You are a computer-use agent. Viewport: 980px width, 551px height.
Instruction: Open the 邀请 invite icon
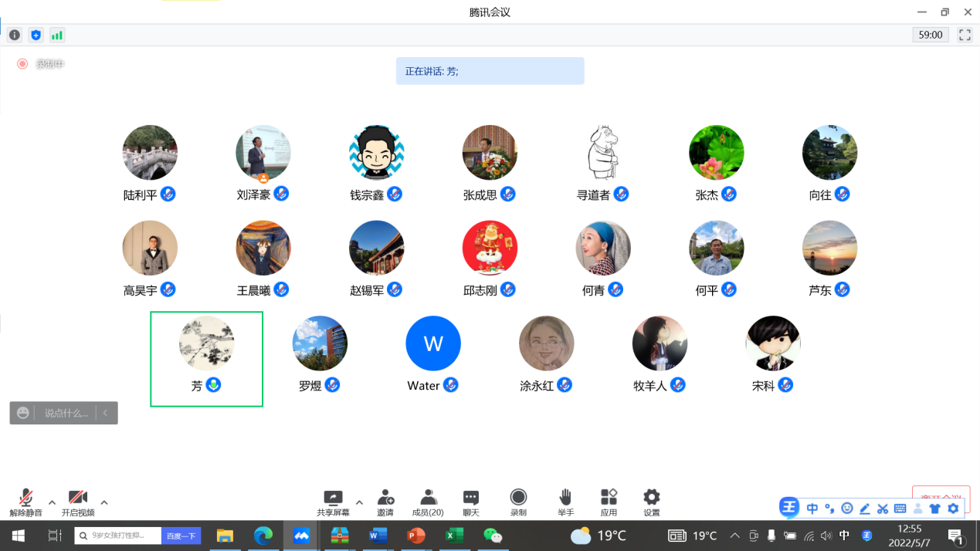[385, 502]
